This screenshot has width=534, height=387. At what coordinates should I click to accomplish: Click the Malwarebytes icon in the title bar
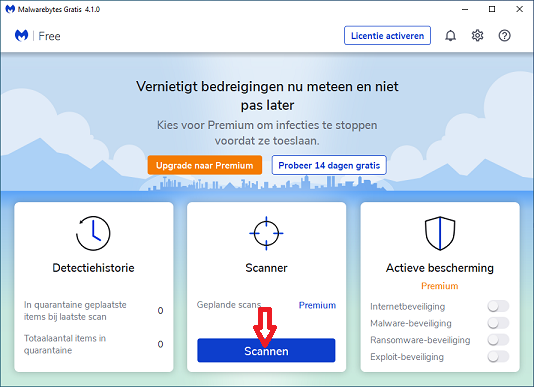(x=10, y=9)
